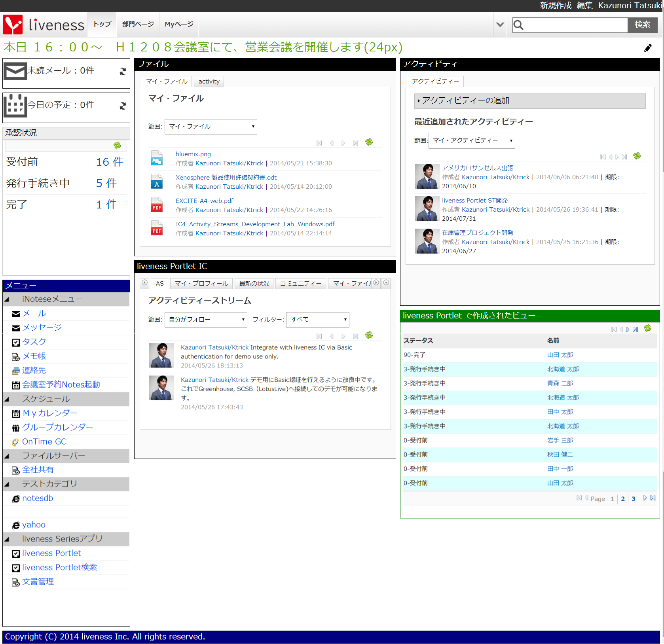Select the AS tab in portlet

pos(160,284)
